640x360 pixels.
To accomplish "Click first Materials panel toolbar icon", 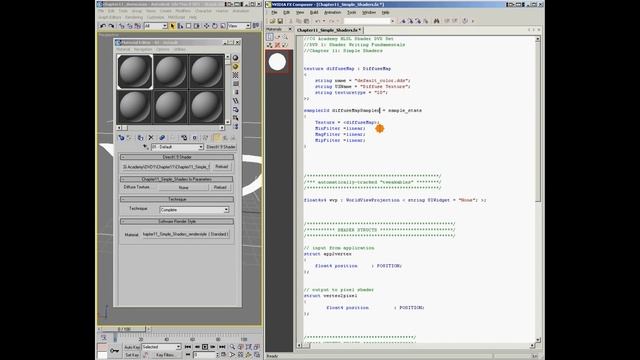I will [x=270, y=37].
